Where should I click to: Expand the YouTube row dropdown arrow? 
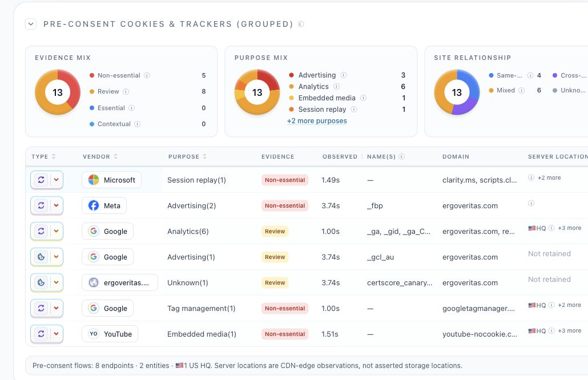pos(57,334)
